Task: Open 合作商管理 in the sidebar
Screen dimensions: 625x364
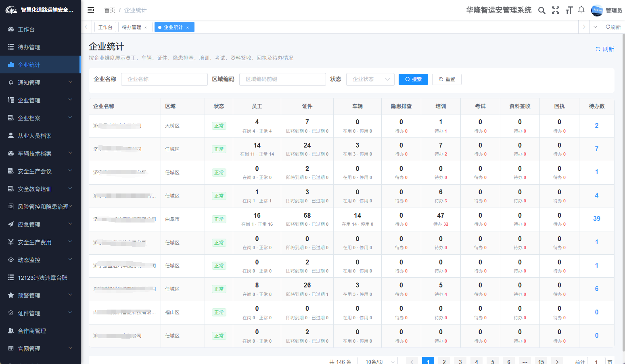Action: click(x=40, y=331)
